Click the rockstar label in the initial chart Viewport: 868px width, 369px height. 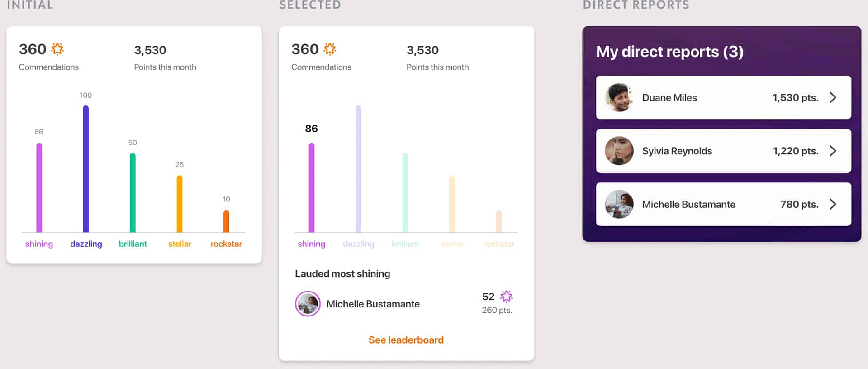[226, 244]
